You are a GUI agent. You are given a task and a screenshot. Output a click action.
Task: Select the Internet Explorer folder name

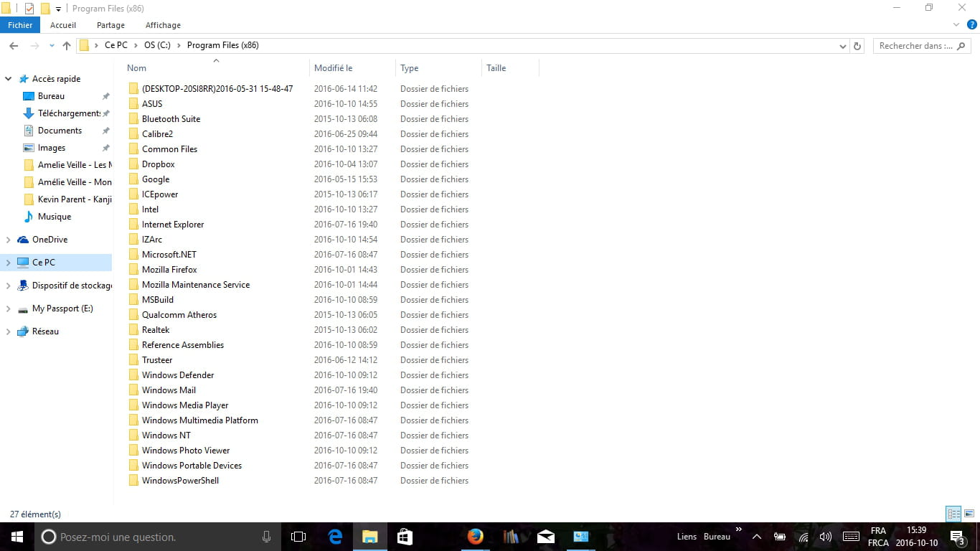click(173, 225)
